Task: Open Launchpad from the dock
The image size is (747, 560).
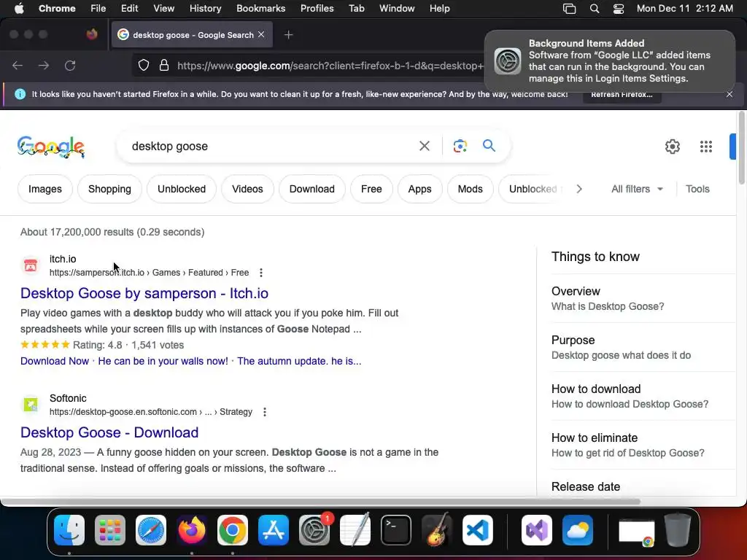Action: 110,530
